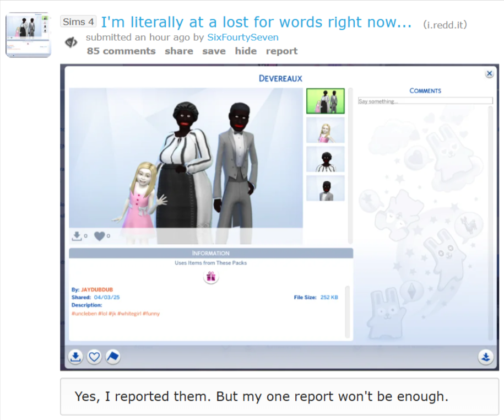This screenshot has width=504, height=420.
Task: Click the #funny hashtag
Action: pyautogui.click(x=151, y=314)
